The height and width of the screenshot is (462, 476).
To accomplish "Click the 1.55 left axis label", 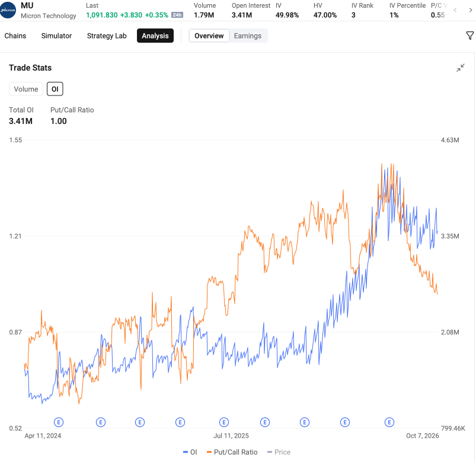I will [15, 140].
